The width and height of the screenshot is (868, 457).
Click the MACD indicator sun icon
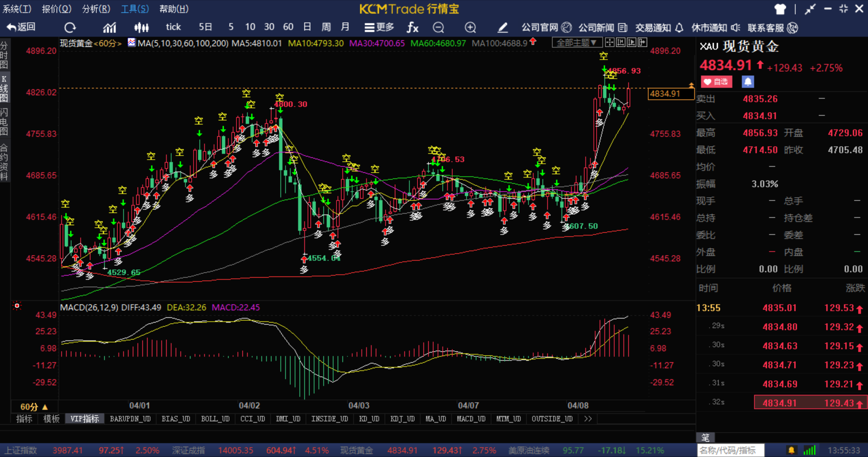pos(17,306)
